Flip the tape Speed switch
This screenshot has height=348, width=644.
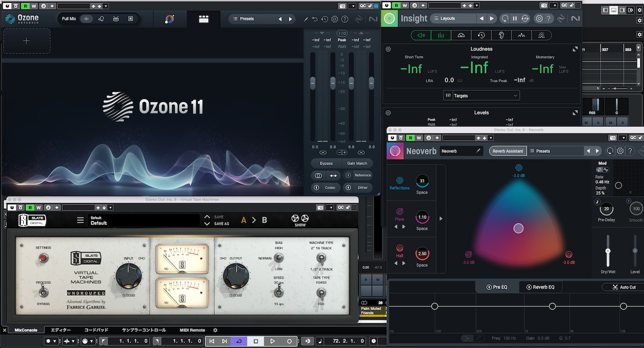click(278, 291)
